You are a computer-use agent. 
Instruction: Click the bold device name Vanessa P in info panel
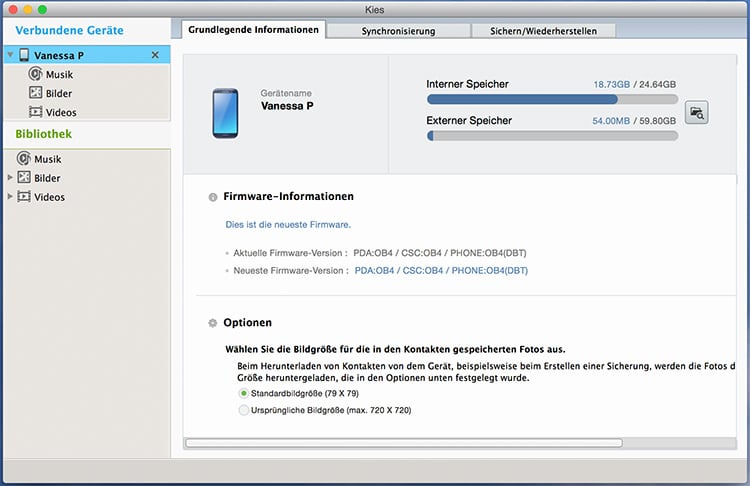point(287,106)
